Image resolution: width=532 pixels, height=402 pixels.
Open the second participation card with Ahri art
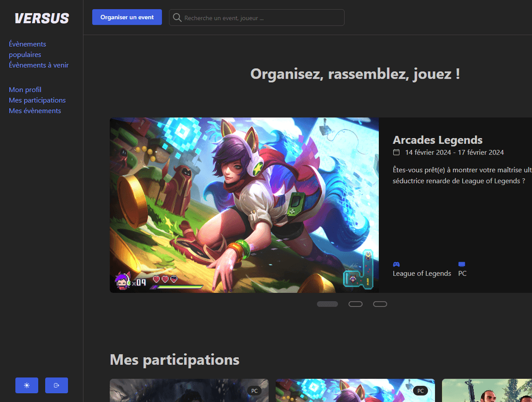(355, 391)
